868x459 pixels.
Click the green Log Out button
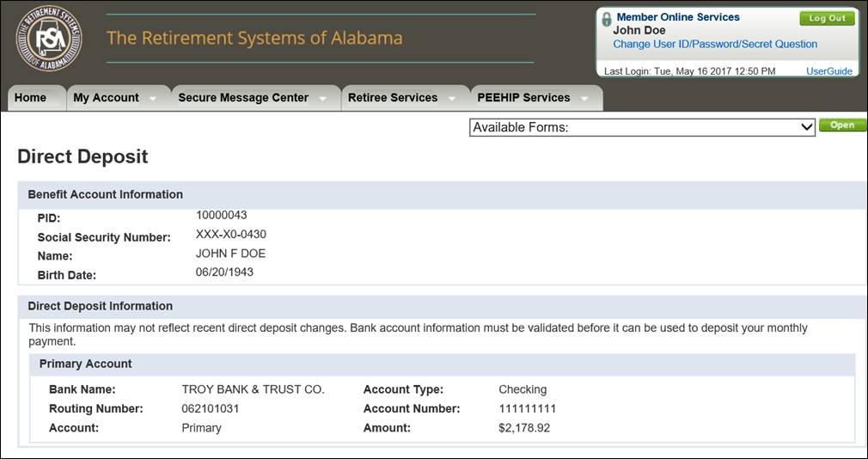(x=827, y=18)
